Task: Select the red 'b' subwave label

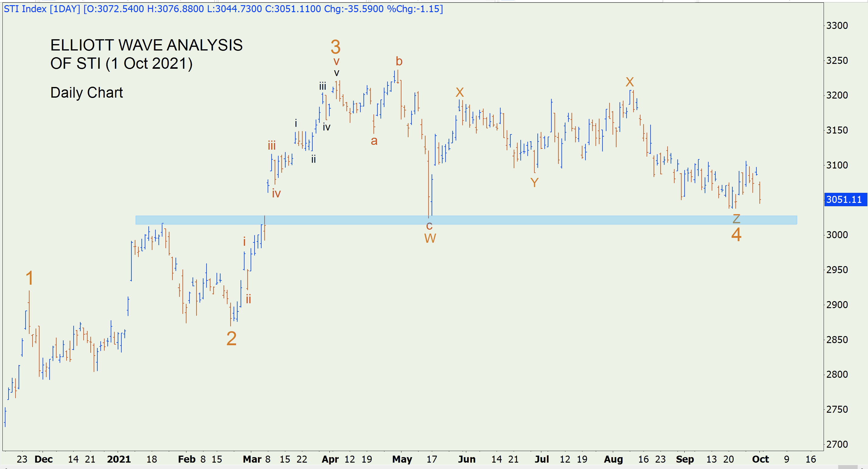Action: click(399, 61)
